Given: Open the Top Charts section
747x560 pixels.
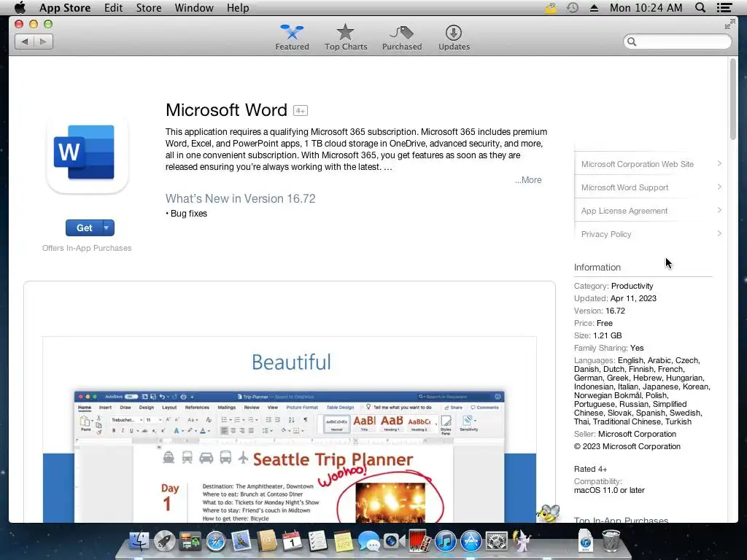Looking at the screenshot, I should click(x=346, y=38).
